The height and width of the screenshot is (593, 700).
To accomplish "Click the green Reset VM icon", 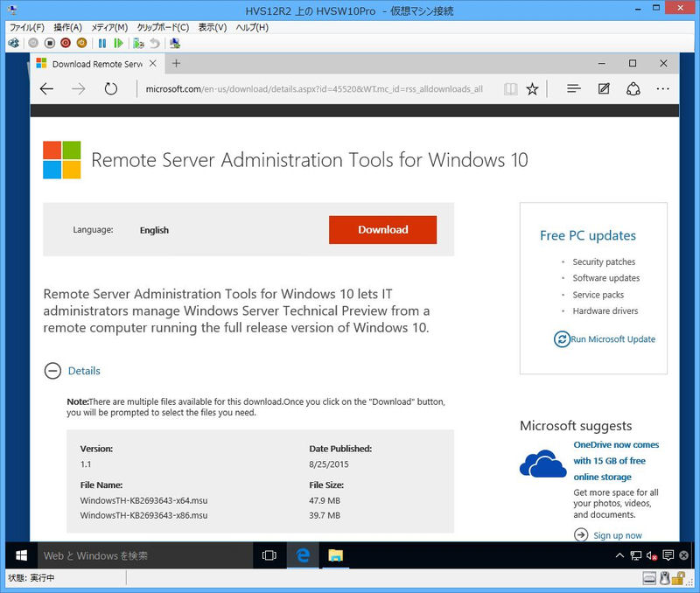I will point(118,43).
